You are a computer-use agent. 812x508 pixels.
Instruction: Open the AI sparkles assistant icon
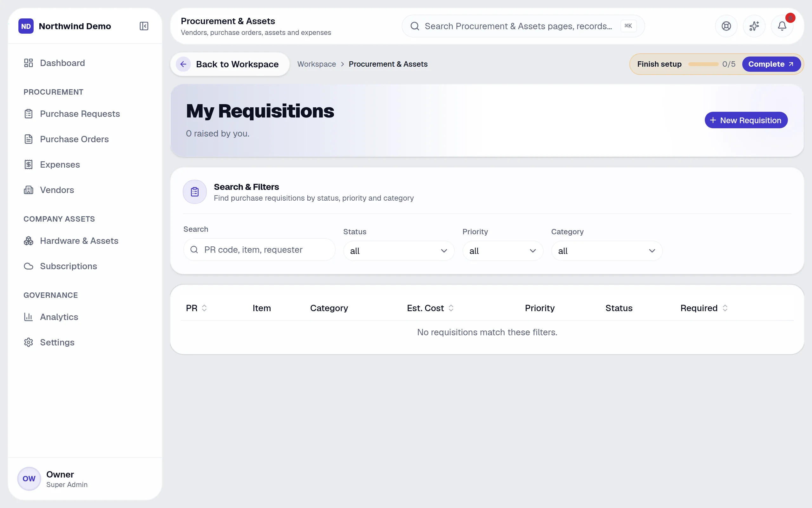(754, 26)
